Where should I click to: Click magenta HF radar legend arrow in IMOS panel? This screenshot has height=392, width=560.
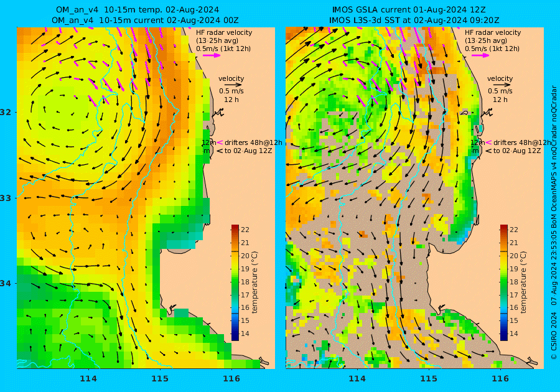[481, 55]
